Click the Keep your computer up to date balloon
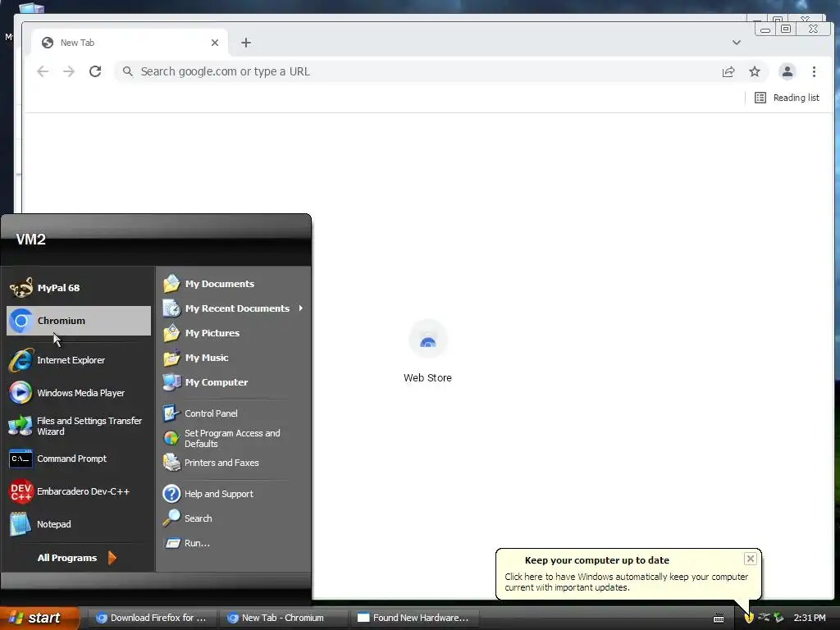The height and width of the screenshot is (630, 840). tap(628, 573)
